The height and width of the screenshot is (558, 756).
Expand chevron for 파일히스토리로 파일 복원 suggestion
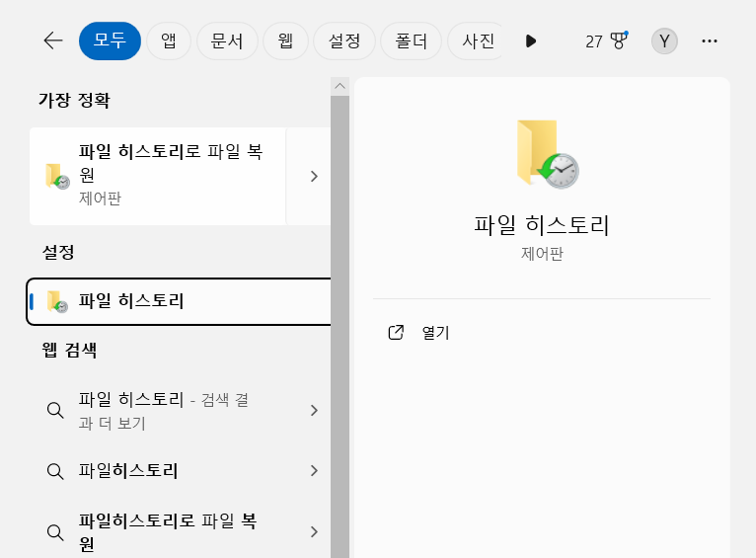pyautogui.click(x=314, y=532)
